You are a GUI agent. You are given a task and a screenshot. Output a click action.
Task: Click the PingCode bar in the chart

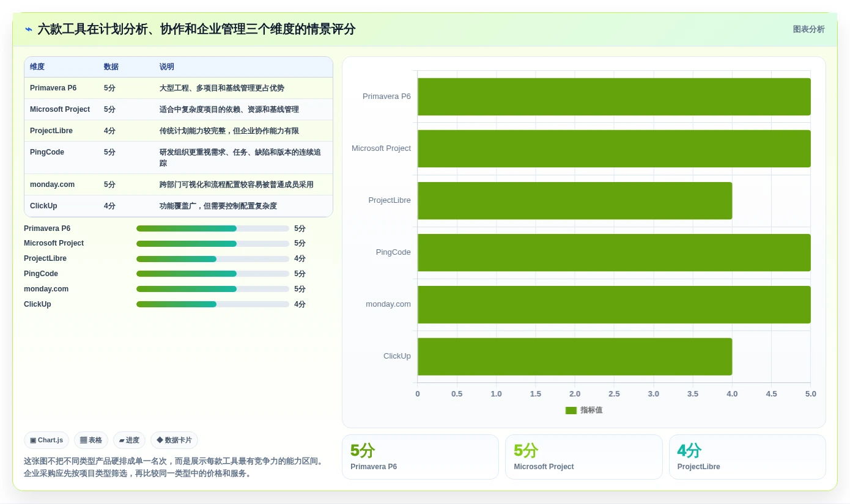[x=614, y=252]
